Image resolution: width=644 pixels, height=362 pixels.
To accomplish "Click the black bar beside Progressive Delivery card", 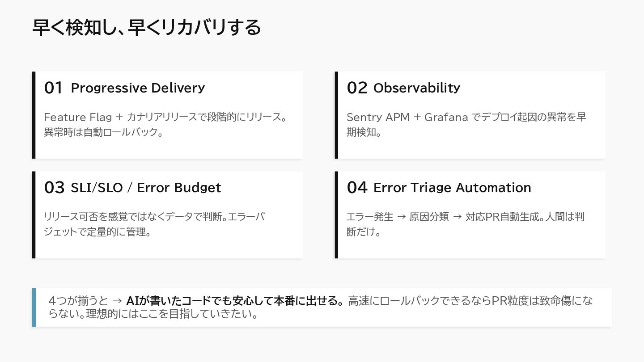I will click(x=34, y=115).
